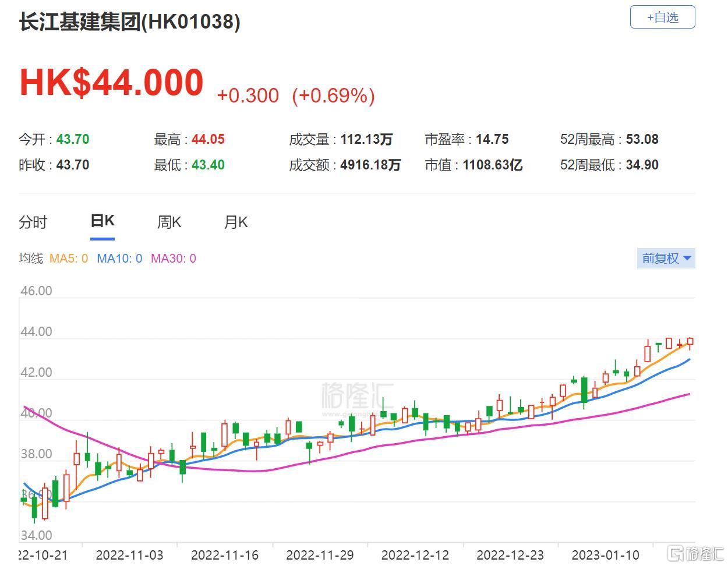Add stock to watchlist with +自选 button

tap(662, 17)
